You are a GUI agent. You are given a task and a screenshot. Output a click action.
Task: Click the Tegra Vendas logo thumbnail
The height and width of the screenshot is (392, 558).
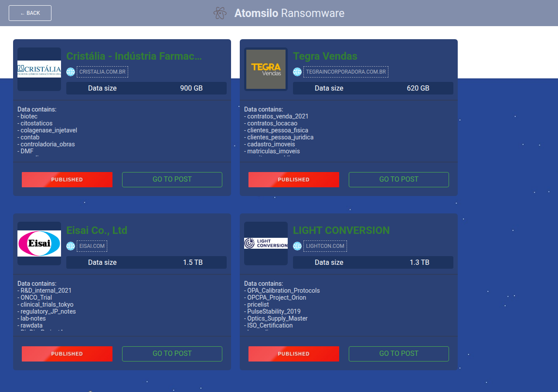coord(266,69)
